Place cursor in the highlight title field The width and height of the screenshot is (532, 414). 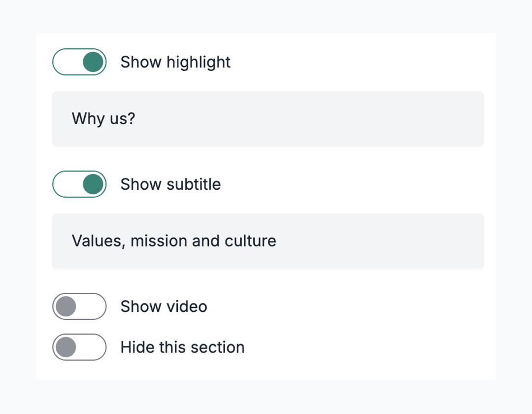[x=267, y=118]
